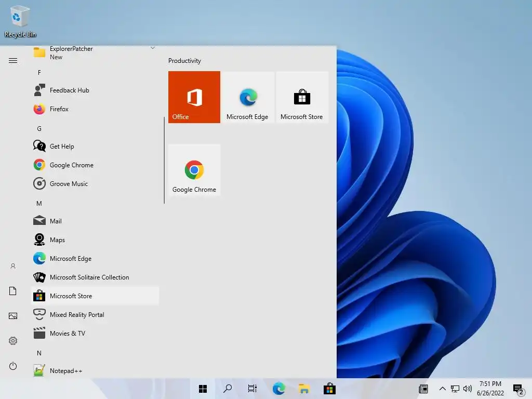Open File Explorer on the taskbar
532x399 pixels.
point(304,389)
